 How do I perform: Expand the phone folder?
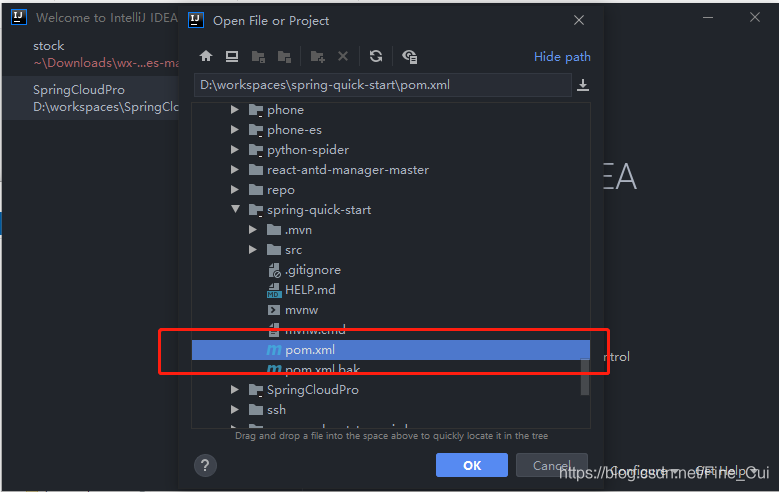pyautogui.click(x=234, y=110)
